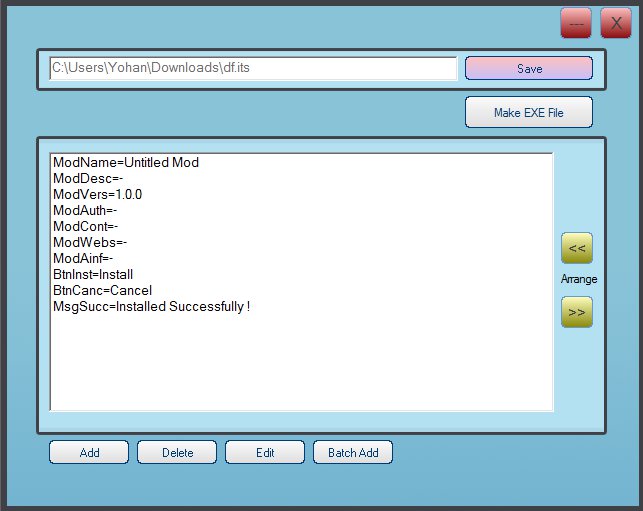Select the ModDesc=- list entry
Image resolution: width=643 pixels, height=511 pixels.
coord(87,178)
